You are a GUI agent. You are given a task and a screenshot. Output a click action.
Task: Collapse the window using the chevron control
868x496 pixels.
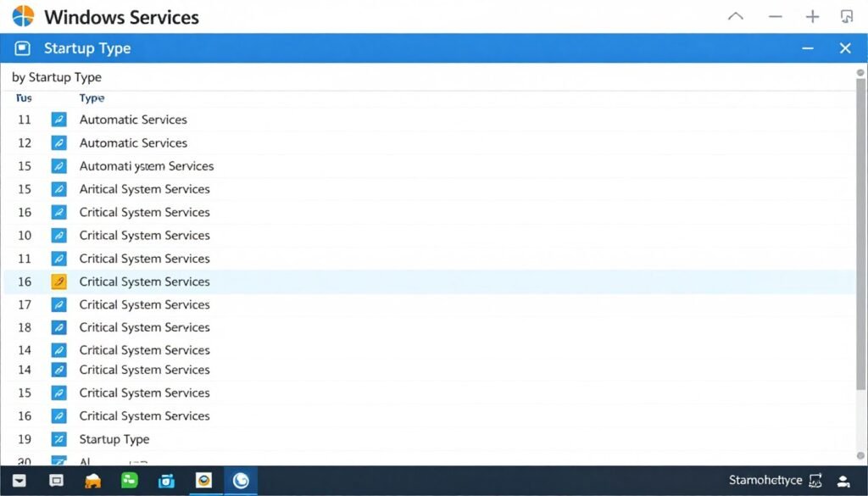(x=735, y=15)
